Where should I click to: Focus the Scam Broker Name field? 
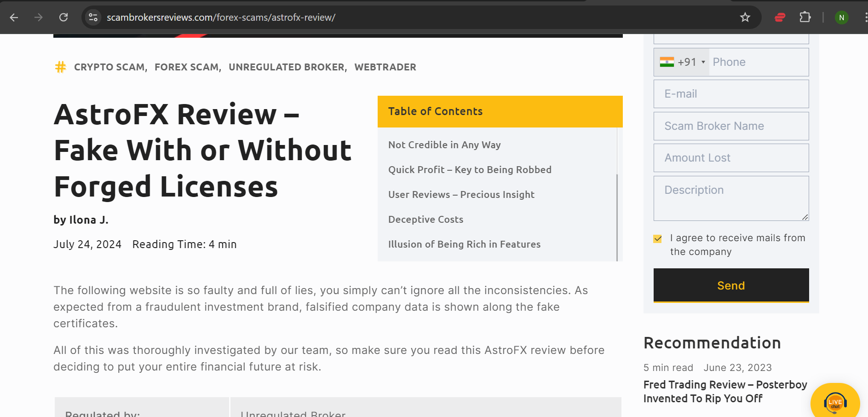731,126
